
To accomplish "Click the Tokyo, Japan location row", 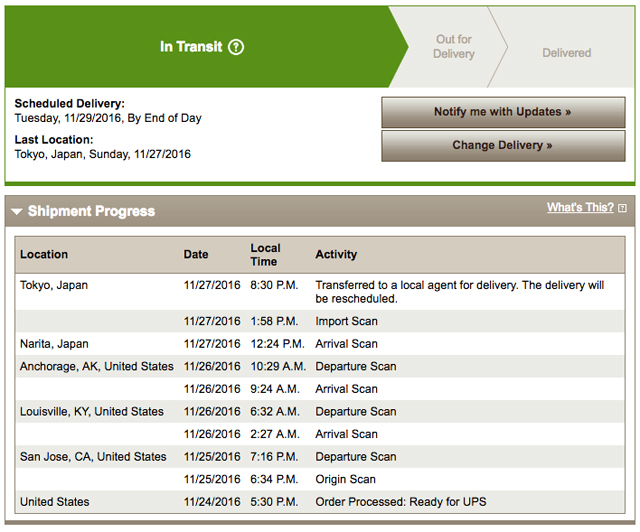I will point(54,285).
